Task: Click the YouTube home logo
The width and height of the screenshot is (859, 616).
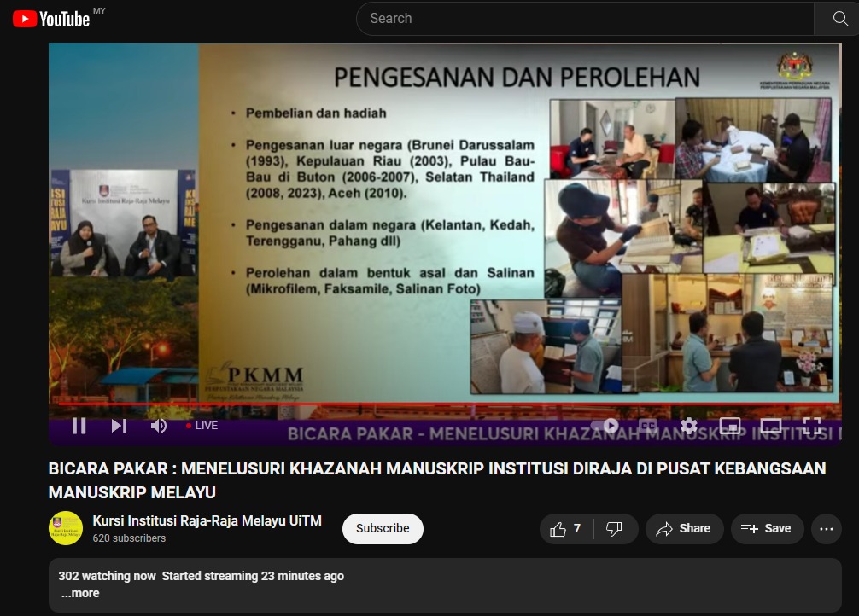Action: tap(52, 19)
